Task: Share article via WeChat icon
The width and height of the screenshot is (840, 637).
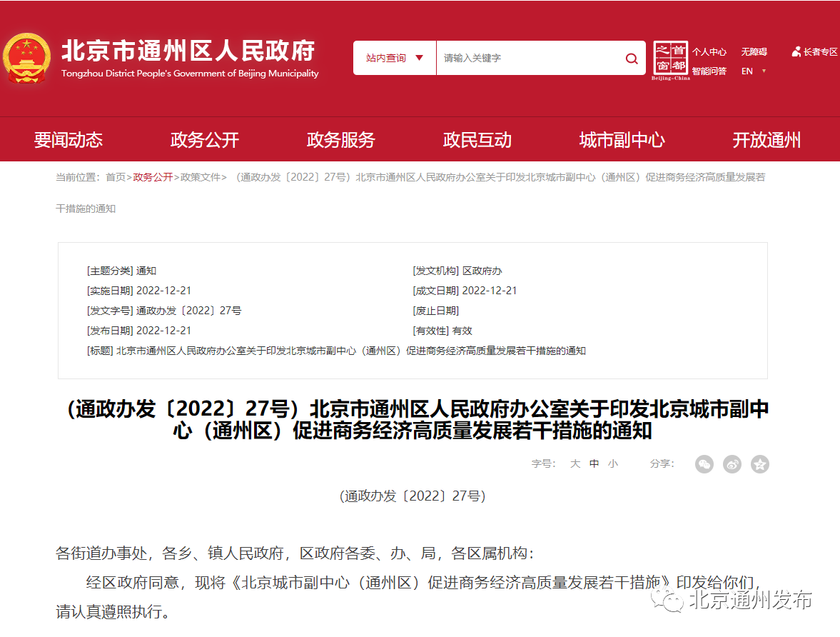Action: 704,463
